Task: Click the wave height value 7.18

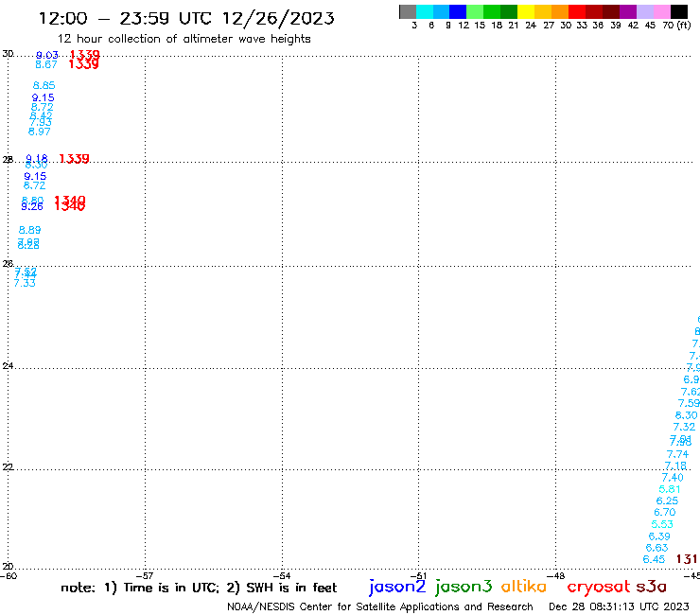Action: tap(675, 466)
